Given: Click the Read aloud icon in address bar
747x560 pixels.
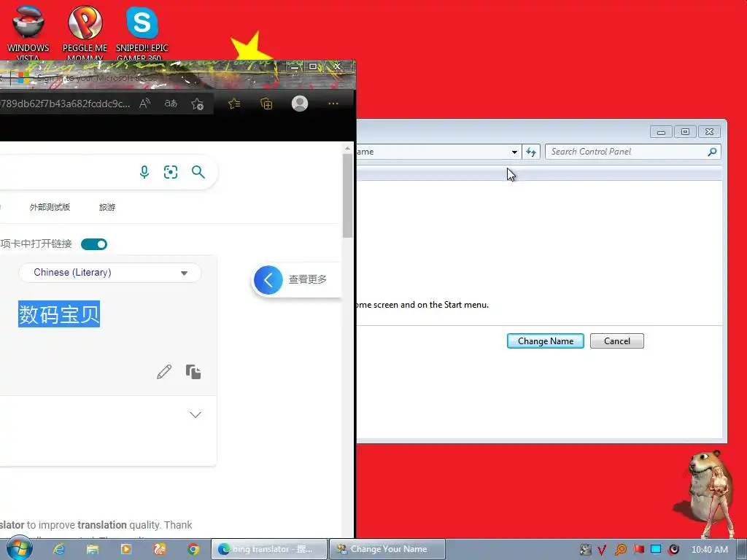Looking at the screenshot, I should 145,104.
